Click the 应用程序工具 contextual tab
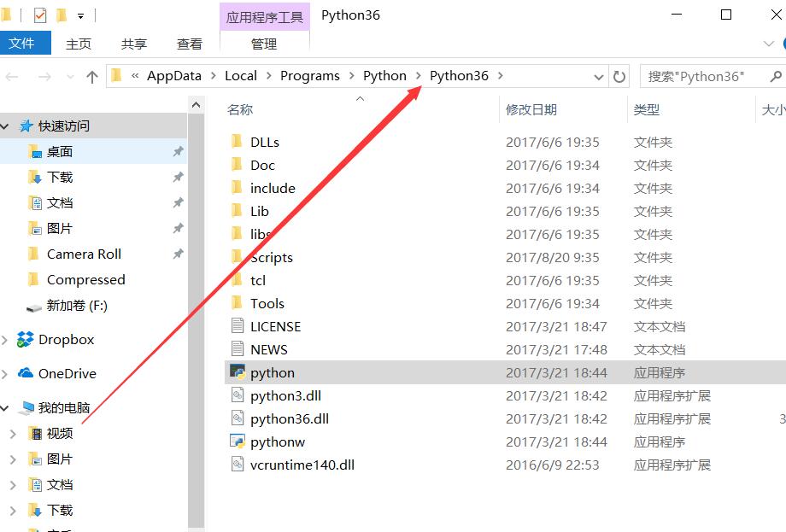This screenshot has height=532, width=786. pos(265,17)
